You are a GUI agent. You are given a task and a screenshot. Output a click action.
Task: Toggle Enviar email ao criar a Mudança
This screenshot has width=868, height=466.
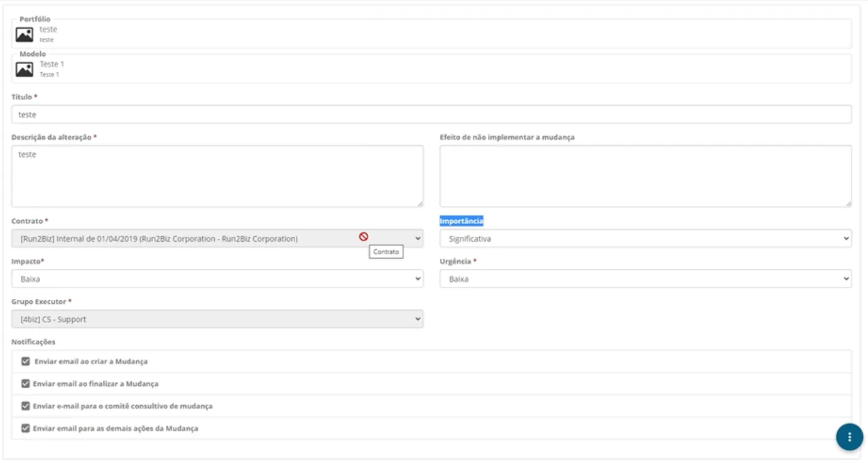click(x=26, y=361)
